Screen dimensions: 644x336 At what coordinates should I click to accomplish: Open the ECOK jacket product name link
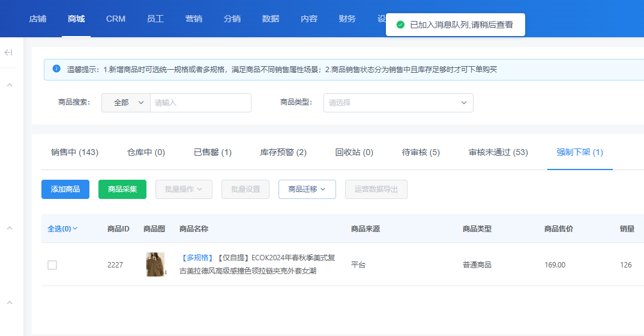click(257, 264)
